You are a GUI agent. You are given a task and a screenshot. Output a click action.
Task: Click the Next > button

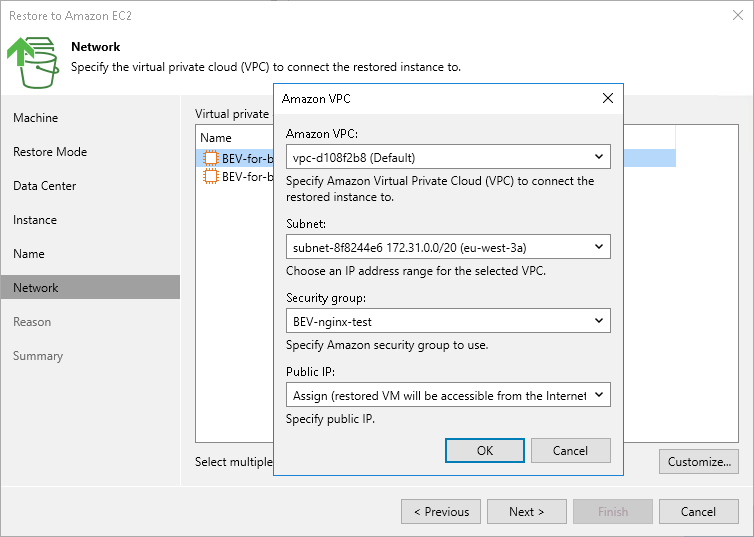(x=526, y=512)
